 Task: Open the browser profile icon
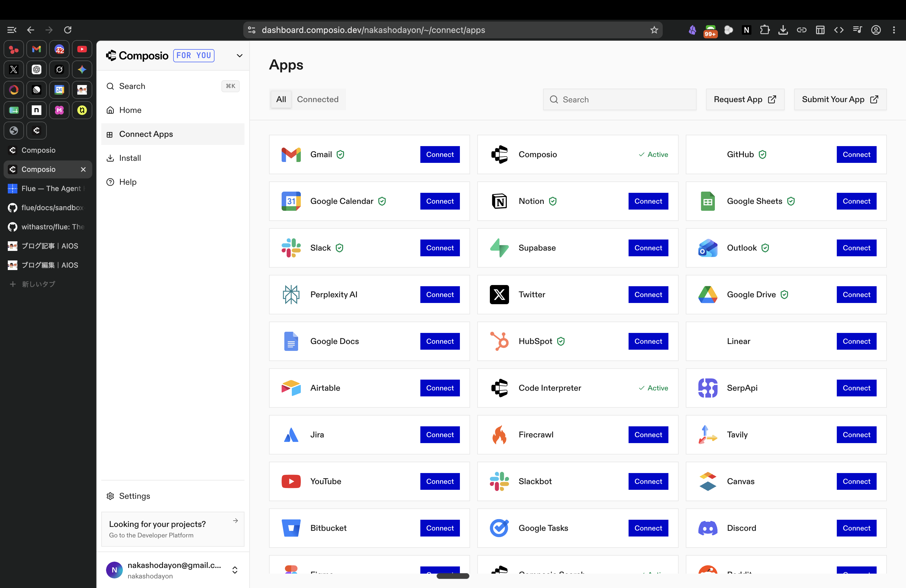tap(876, 30)
